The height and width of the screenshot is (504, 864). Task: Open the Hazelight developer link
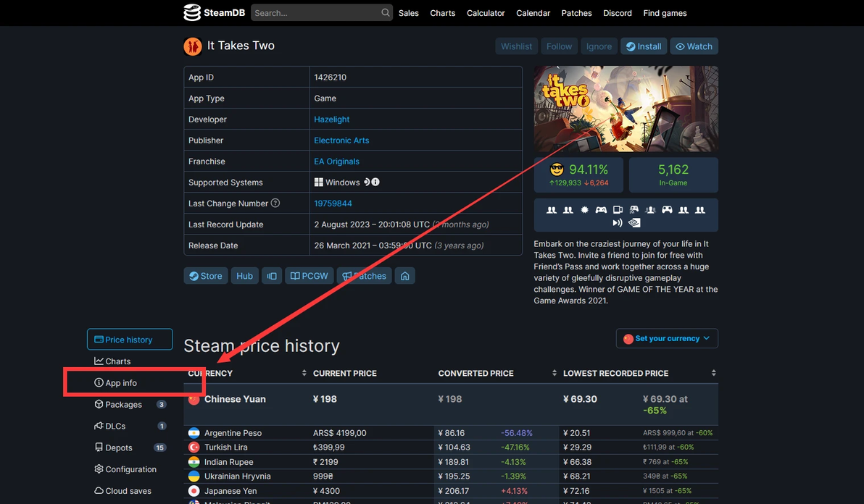pyautogui.click(x=332, y=119)
